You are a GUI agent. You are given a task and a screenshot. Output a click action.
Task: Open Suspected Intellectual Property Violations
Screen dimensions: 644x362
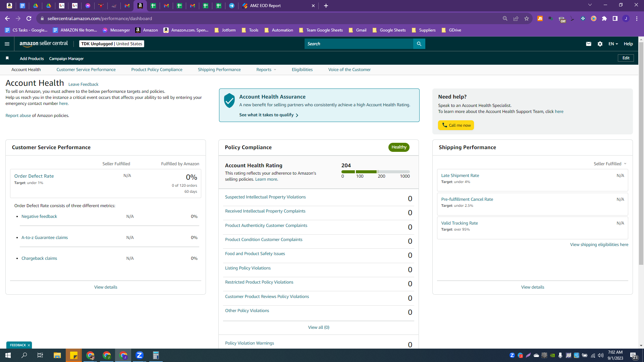265,197
